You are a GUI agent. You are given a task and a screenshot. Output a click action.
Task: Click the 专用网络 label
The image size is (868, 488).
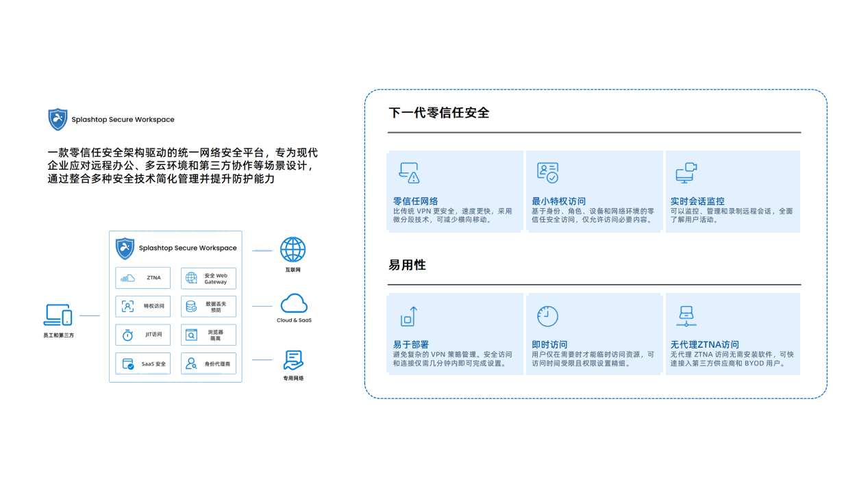point(294,378)
